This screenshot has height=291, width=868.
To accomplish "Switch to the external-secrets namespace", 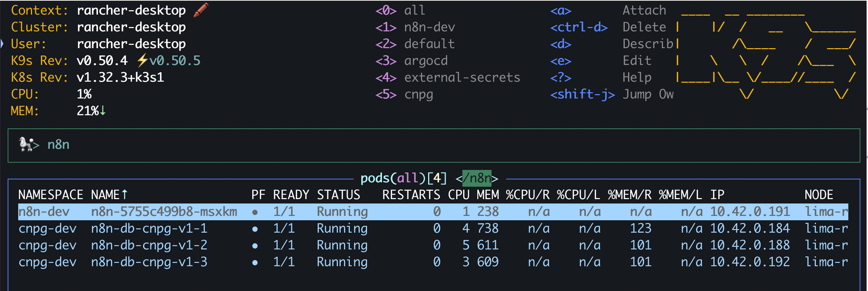I will pos(448,77).
